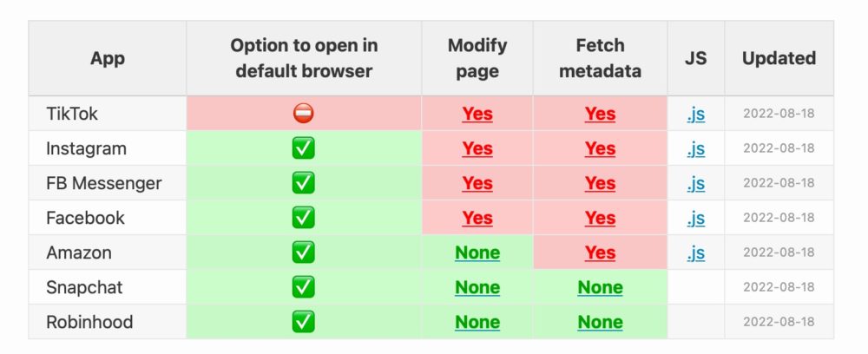Viewport: 868px width, 354px height.
Task: Click the green checkmark in Instagram row
Action: coord(303,148)
